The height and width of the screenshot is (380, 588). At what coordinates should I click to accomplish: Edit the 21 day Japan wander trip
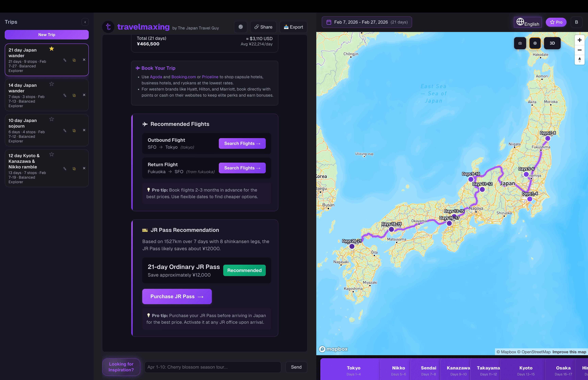coord(65,60)
